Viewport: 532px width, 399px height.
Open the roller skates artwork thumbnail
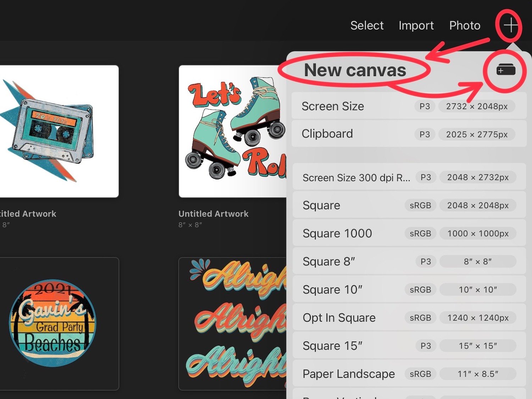pos(232,131)
